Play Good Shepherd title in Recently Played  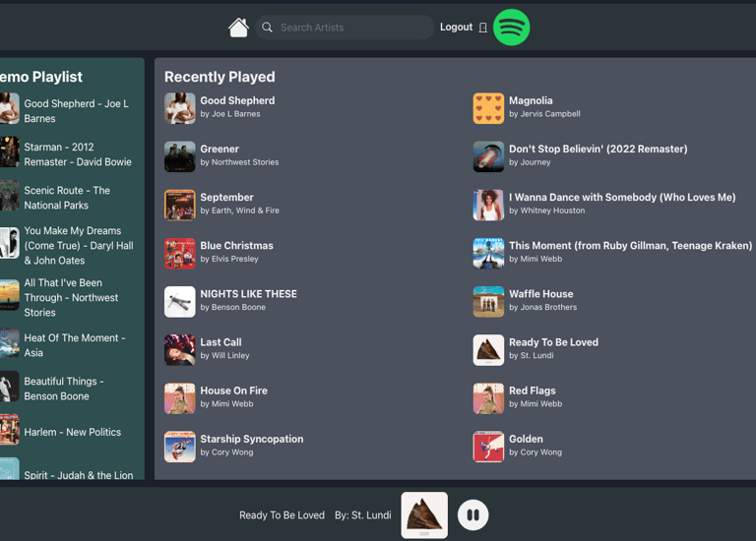[x=237, y=100]
